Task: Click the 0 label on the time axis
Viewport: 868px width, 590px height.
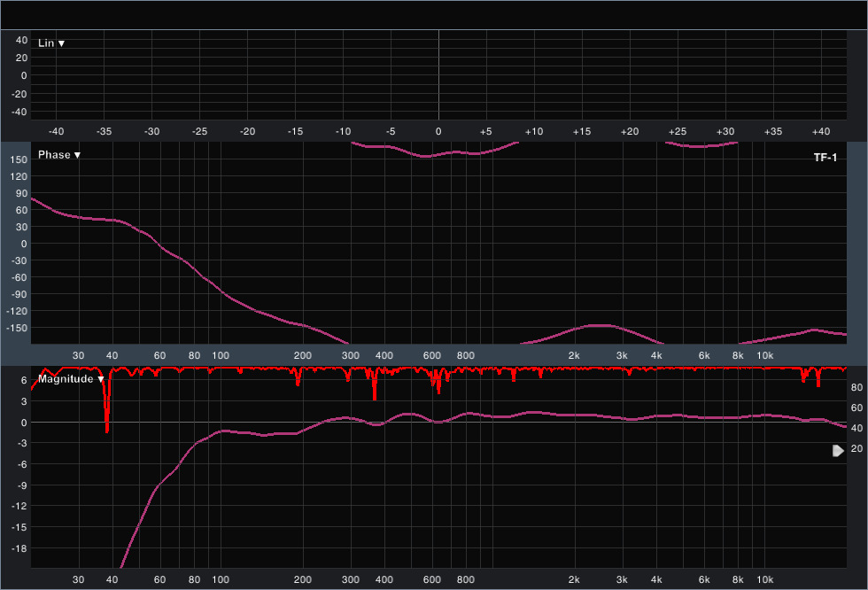Action: click(438, 131)
